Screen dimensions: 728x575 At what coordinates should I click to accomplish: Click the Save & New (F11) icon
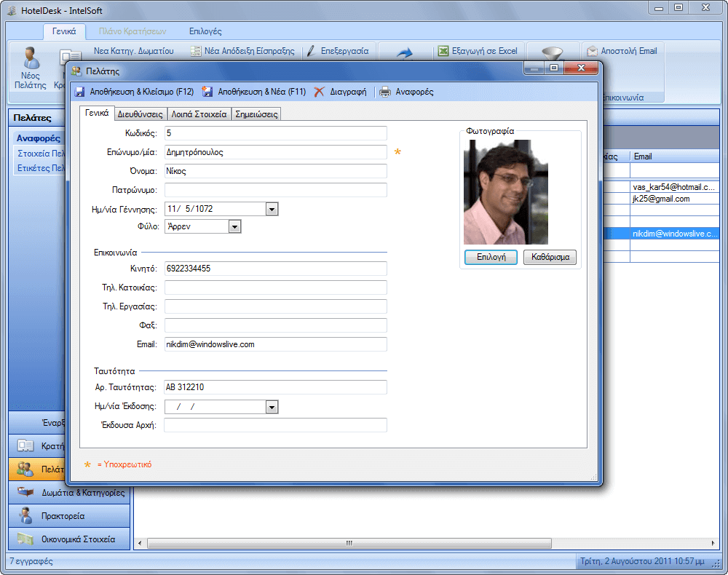point(207,92)
